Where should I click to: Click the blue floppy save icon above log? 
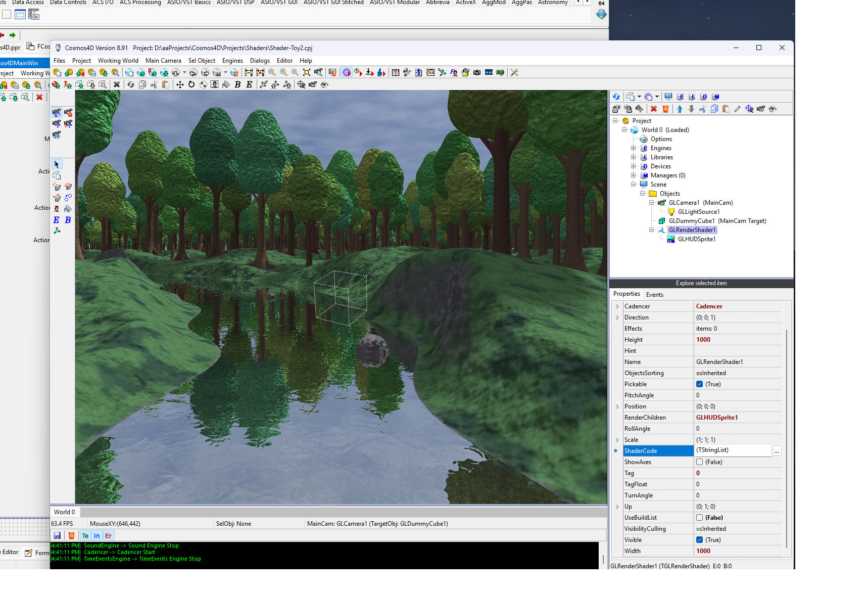pos(57,535)
